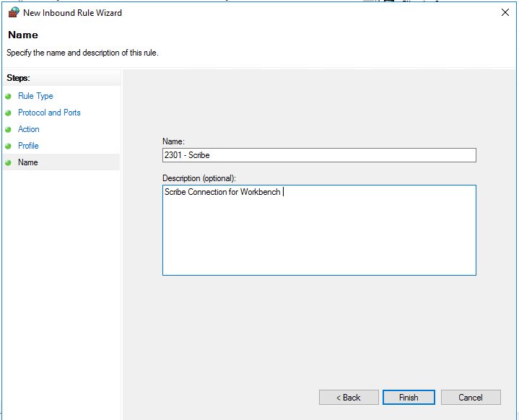The width and height of the screenshot is (519, 420).
Task: Jump to the Action step
Action: click(x=29, y=129)
